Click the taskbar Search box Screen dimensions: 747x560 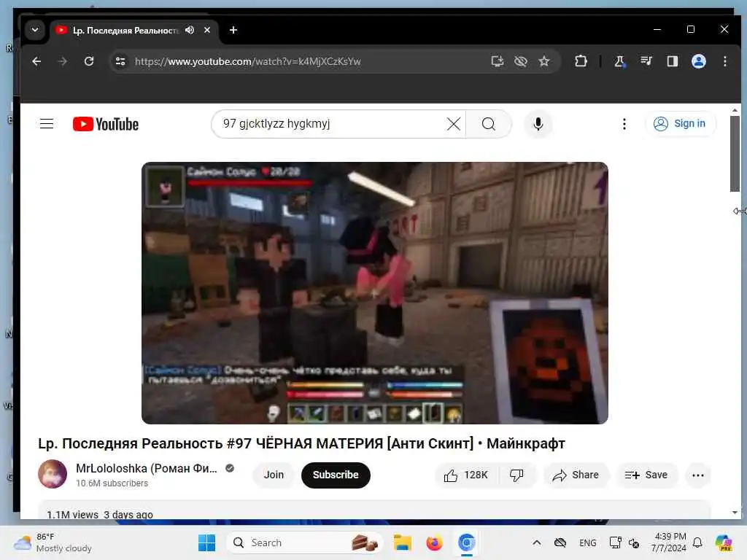(x=306, y=542)
